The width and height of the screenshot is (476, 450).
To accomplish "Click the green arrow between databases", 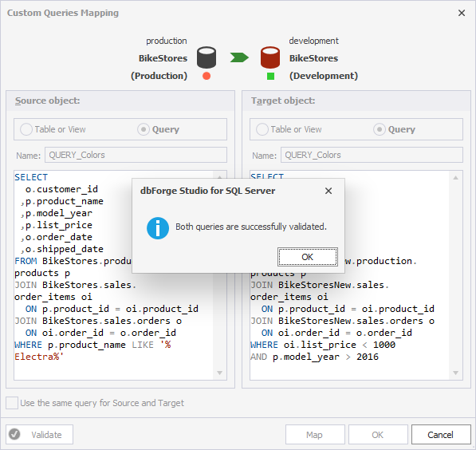I will click(x=239, y=57).
